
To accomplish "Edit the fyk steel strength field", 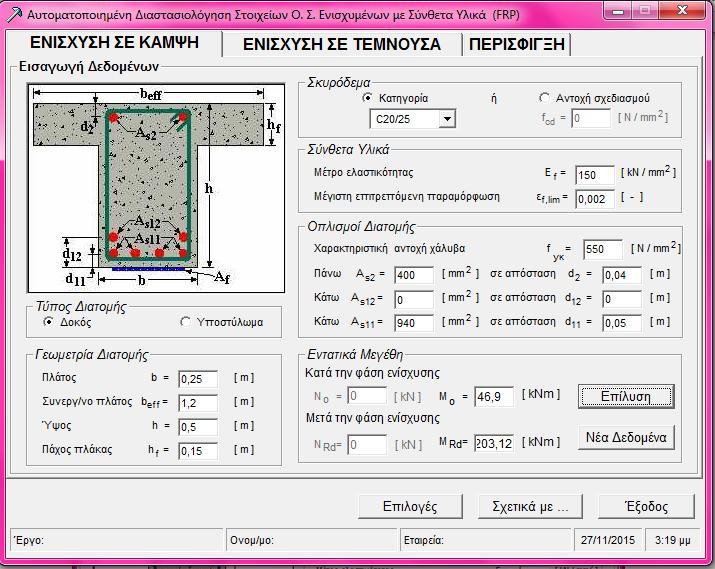I will click(x=602, y=249).
